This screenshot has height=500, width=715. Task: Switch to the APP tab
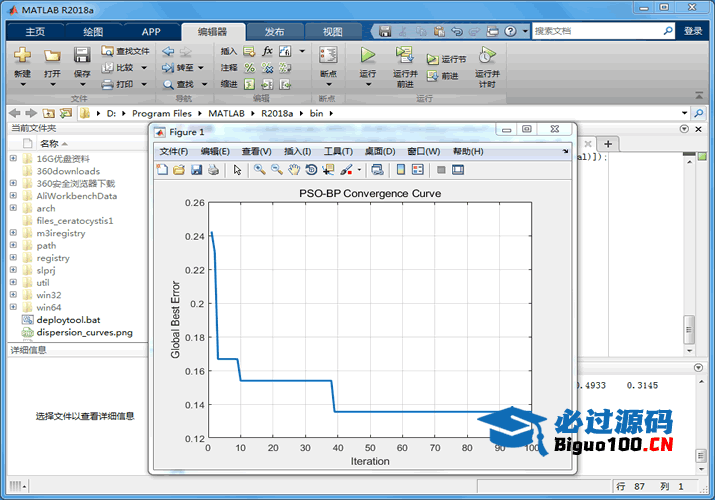[151, 31]
